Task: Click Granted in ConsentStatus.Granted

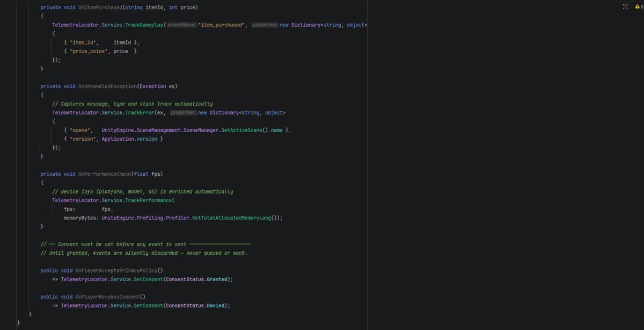Action: pos(217,279)
